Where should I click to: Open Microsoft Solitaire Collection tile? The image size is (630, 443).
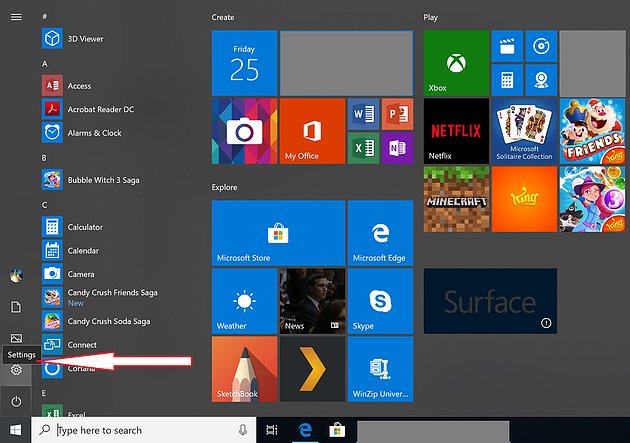point(524,131)
